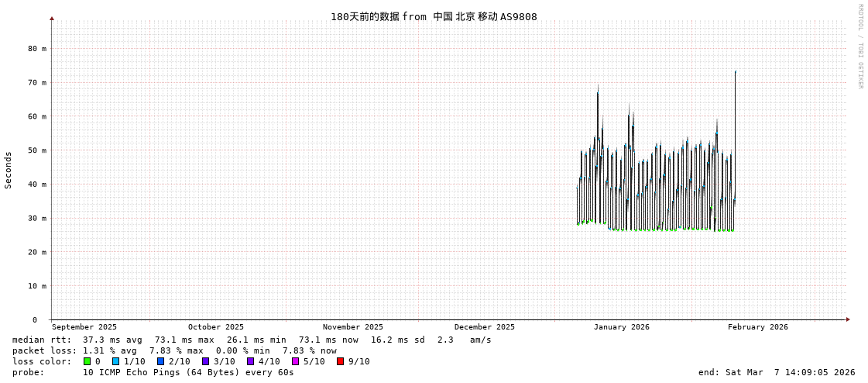Select the December 2025 x-axis label

point(484,327)
